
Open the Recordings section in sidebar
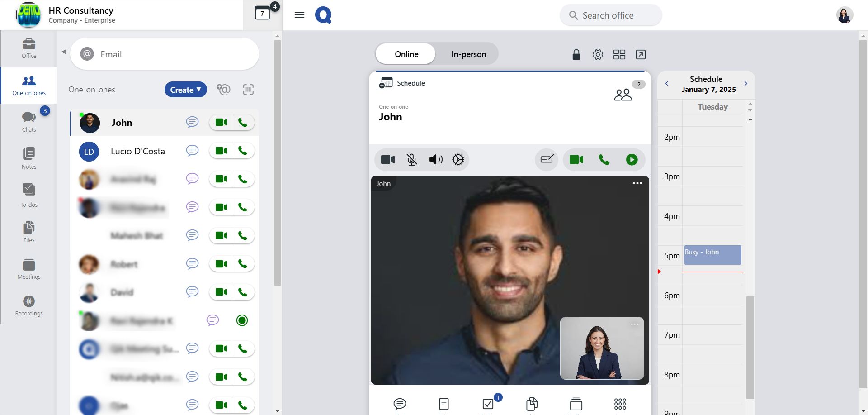[x=29, y=305]
